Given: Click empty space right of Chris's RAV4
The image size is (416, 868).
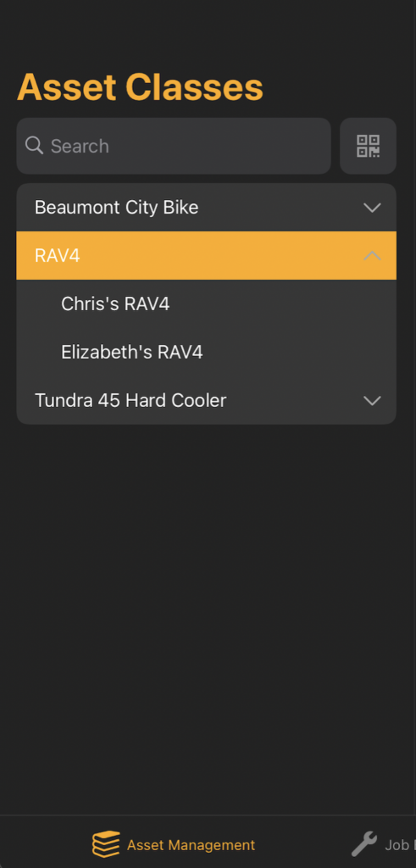Looking at the screenshot, I should pos(282,304).
